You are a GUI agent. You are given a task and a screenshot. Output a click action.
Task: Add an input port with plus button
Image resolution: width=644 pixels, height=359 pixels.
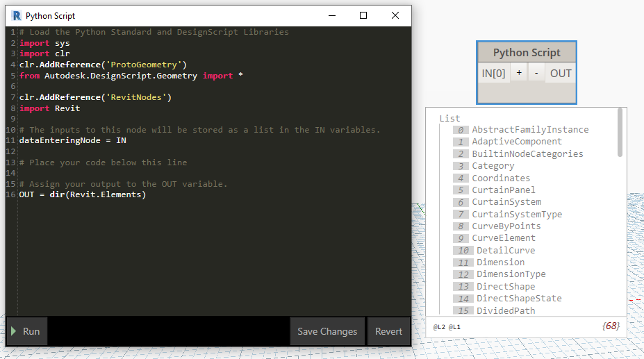coord(519,73)
